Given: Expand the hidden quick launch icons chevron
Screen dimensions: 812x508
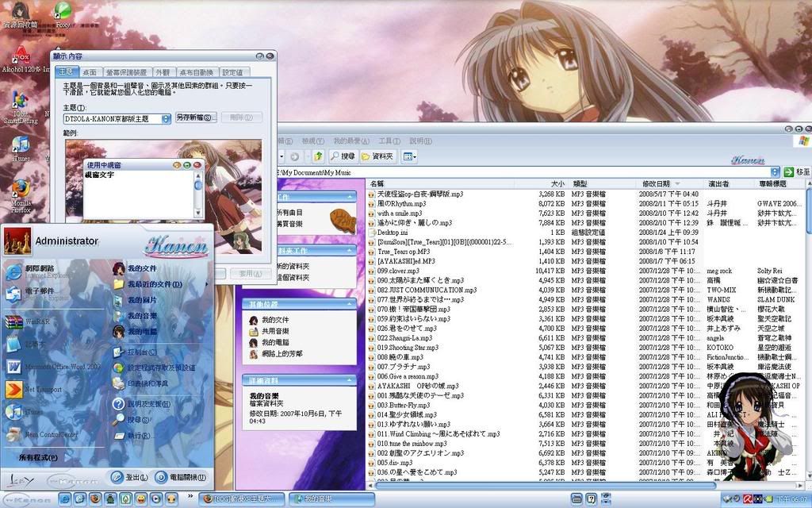Looking at the screenshot, I should (x=190, y=496).
